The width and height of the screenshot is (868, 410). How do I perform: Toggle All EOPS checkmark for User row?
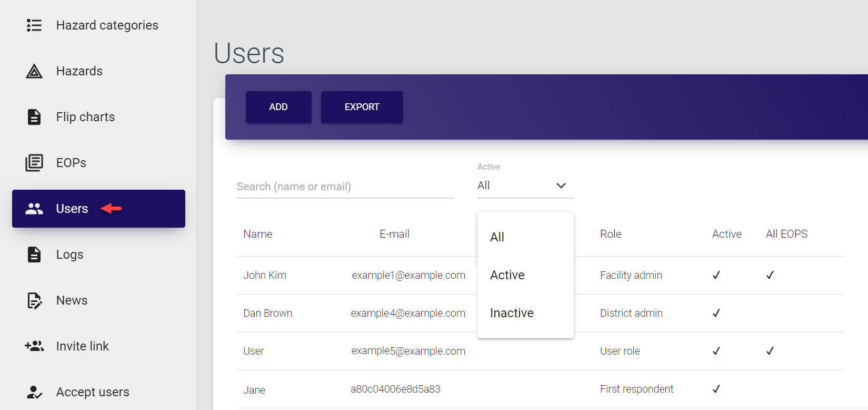click(x=770, y=351)
